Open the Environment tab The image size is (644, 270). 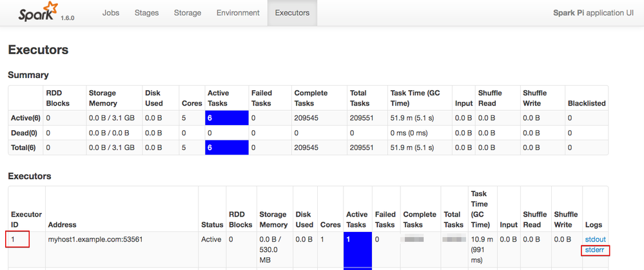click(238, 13)
